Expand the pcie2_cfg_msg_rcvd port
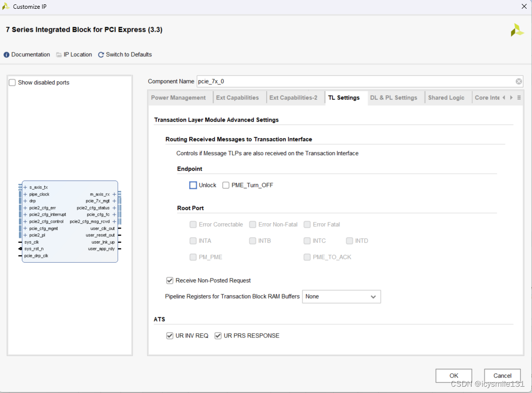 coord(114,222)
